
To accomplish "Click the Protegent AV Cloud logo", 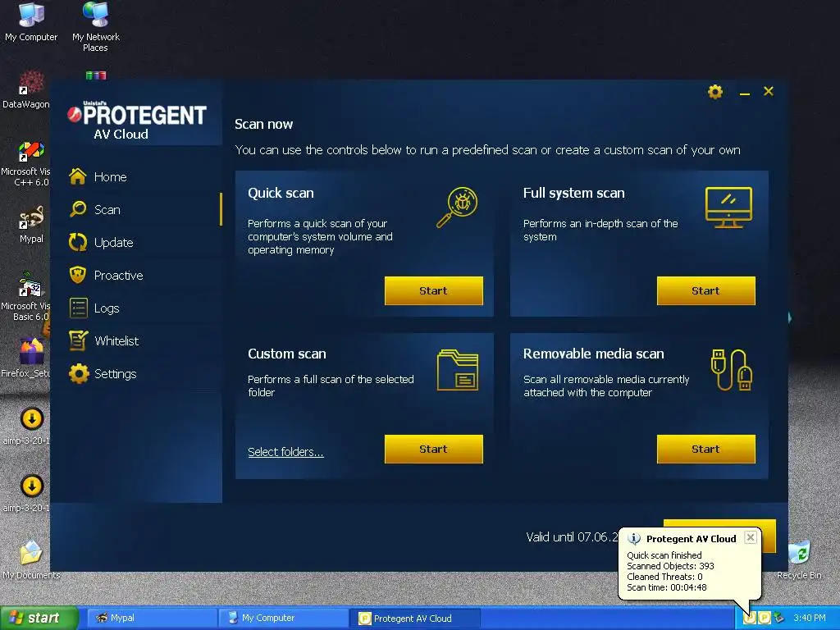I will click(x=137, y=121).
